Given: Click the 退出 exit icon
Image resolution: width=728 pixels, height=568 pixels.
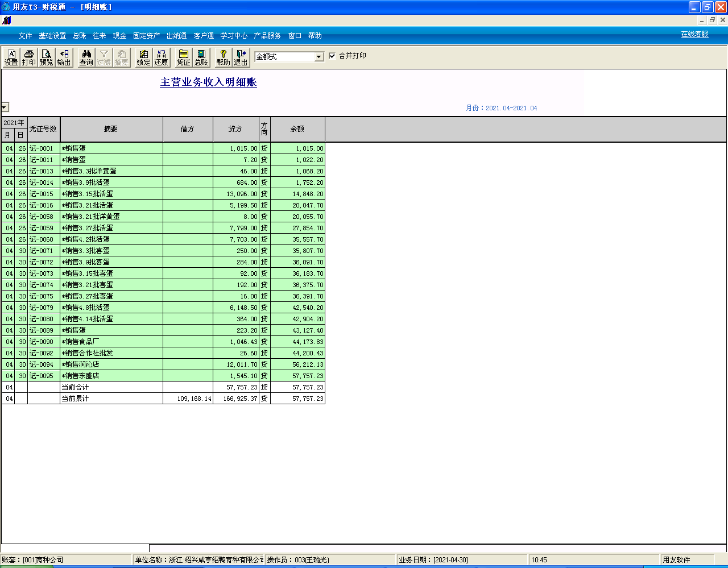Looking at the screenshot, I should 241,57.
